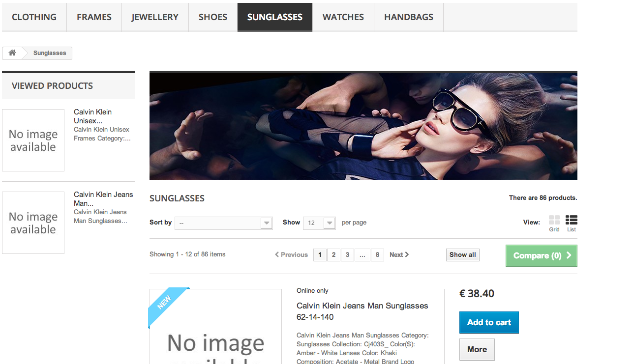Image resolution: width=633 pixels, height=364 pixels.
Task: Click the Sunglasses breadcrumb item
Action: coord(50,53)
